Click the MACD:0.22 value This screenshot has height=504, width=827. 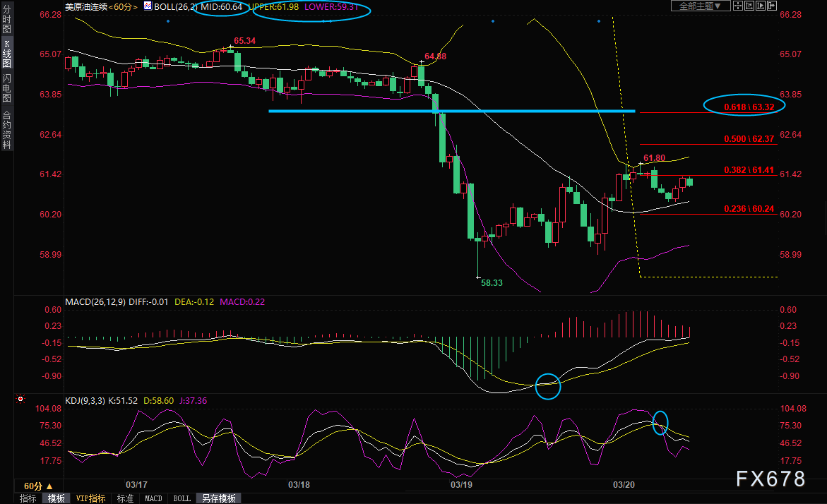[242, 302]
